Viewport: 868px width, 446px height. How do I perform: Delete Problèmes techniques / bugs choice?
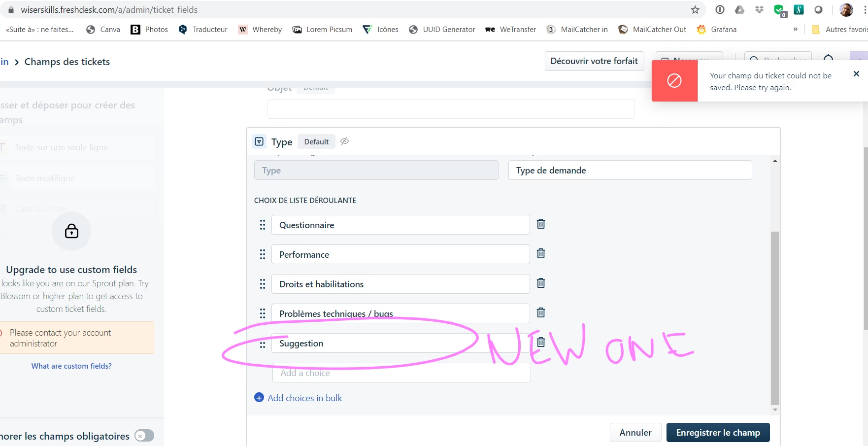point(541,313)
